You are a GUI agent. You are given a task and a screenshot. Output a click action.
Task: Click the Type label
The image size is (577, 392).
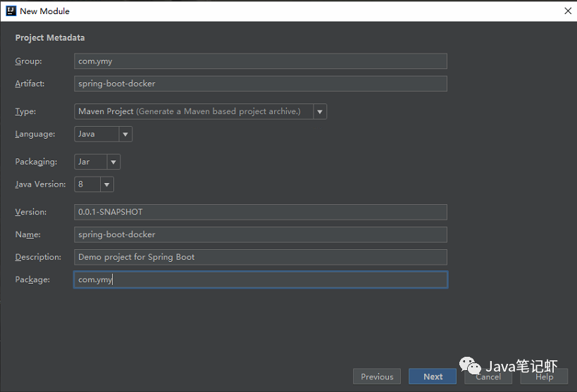click(25, 111)
